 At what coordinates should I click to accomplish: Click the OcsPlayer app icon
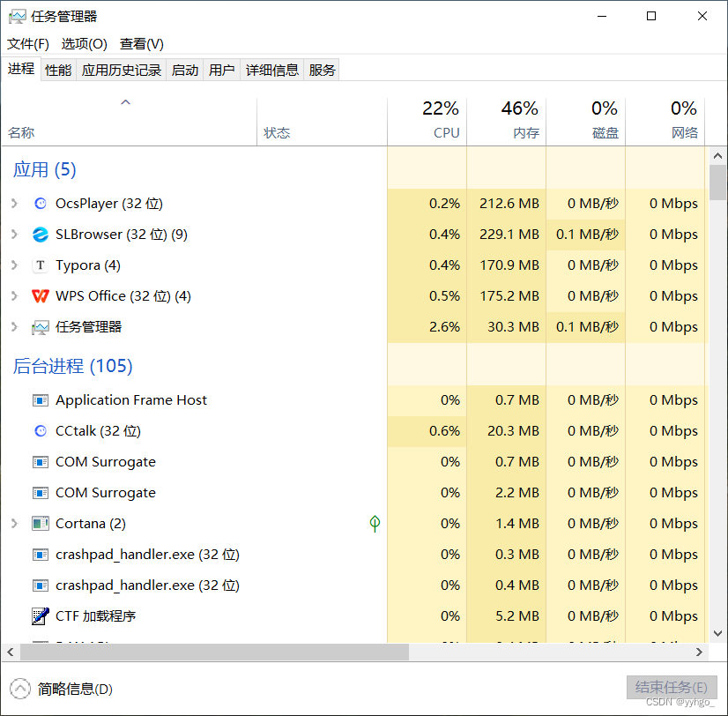click(41, 204)
